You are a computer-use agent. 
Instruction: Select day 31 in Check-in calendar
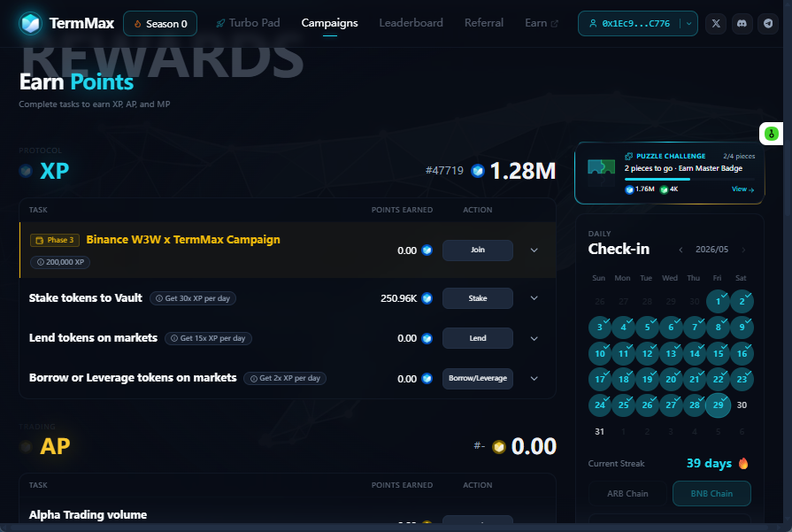click(600, 431)
